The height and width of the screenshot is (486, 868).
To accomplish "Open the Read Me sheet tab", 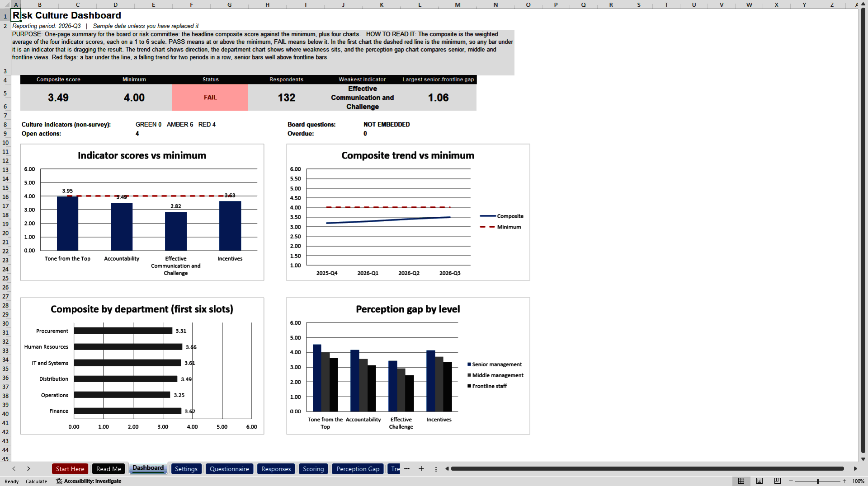I will click(x=108, y=469).
